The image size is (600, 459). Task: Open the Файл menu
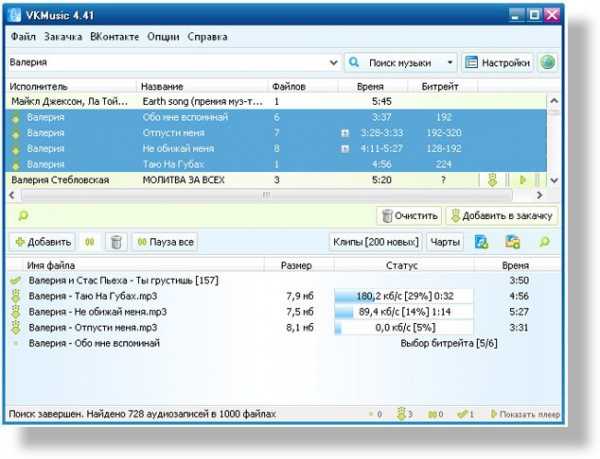[x=23, y=37]
